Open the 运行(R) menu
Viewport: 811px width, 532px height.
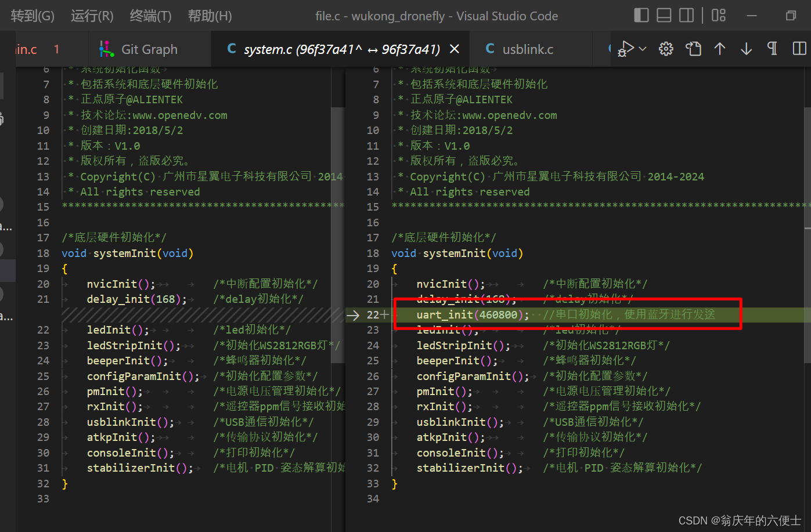click(x=92, y=16)
